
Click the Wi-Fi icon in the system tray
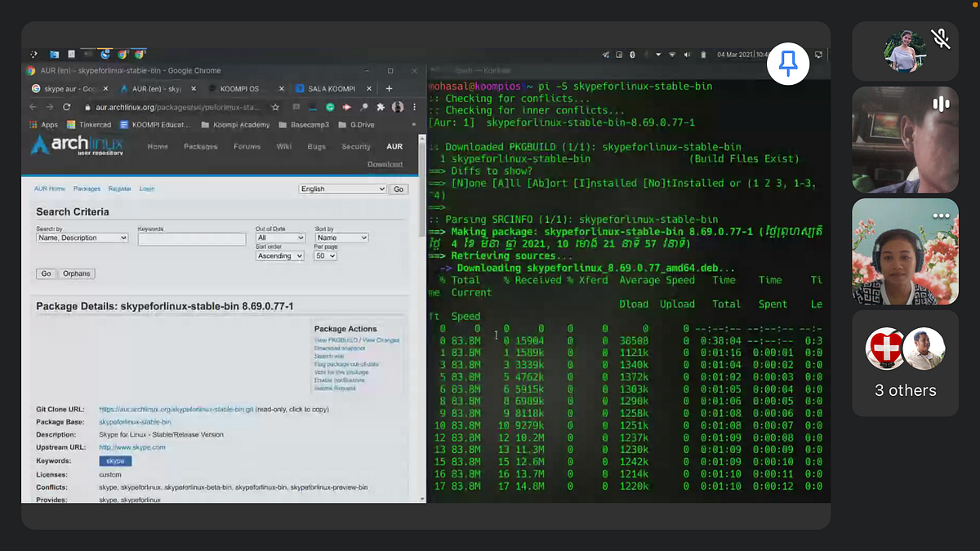coord(672,55)
